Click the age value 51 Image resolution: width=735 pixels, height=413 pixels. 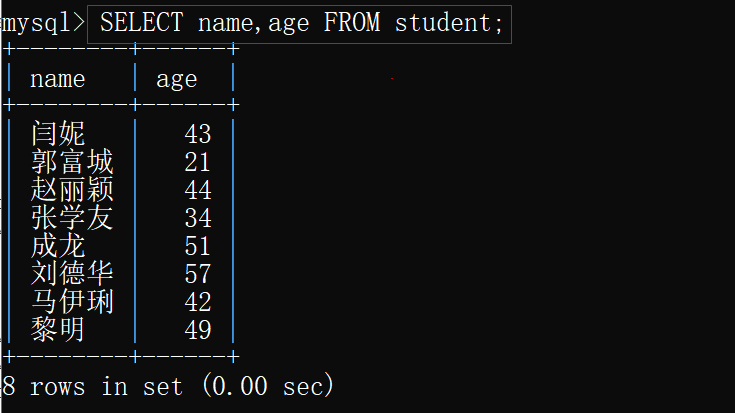(x=198, y=245)
